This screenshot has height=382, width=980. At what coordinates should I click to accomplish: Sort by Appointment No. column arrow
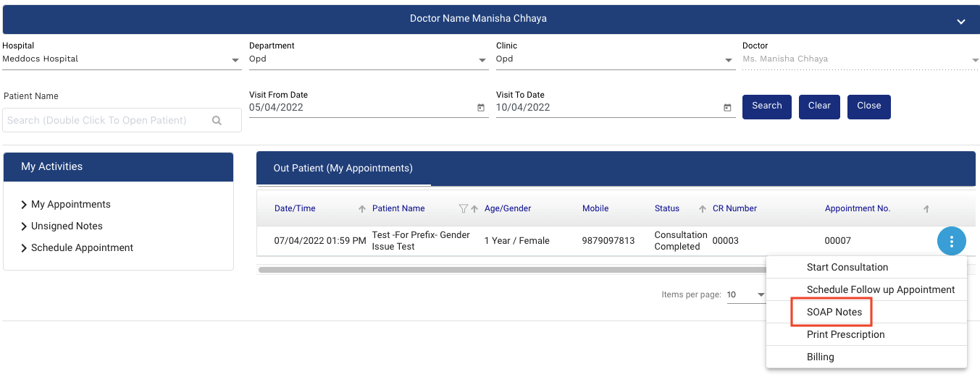point(926,209)
